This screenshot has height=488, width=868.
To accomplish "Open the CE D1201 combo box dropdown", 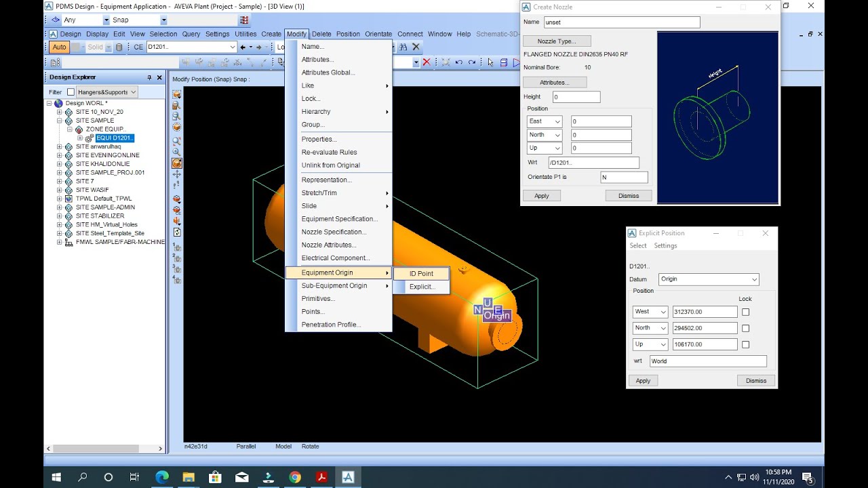I will [233, 47].
